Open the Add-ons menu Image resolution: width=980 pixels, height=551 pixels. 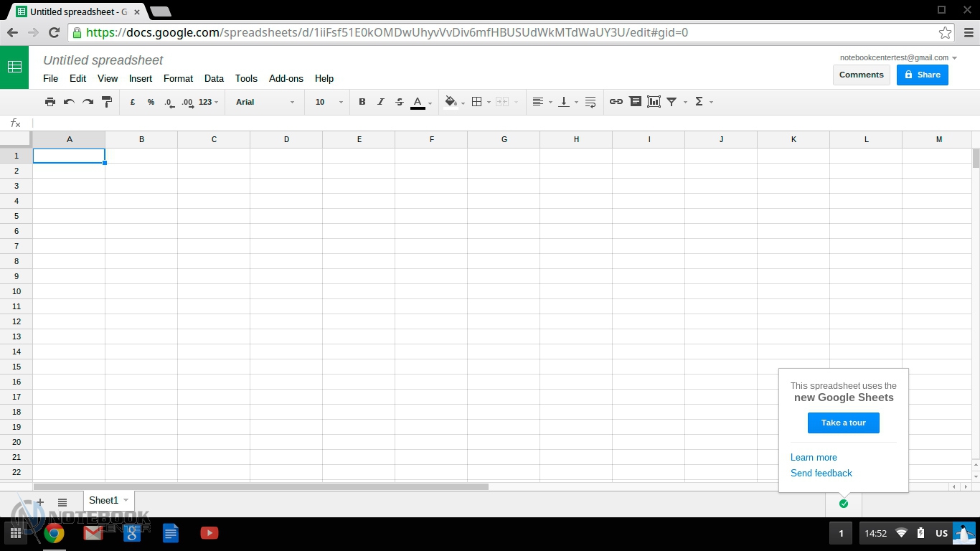click(286, 79)
